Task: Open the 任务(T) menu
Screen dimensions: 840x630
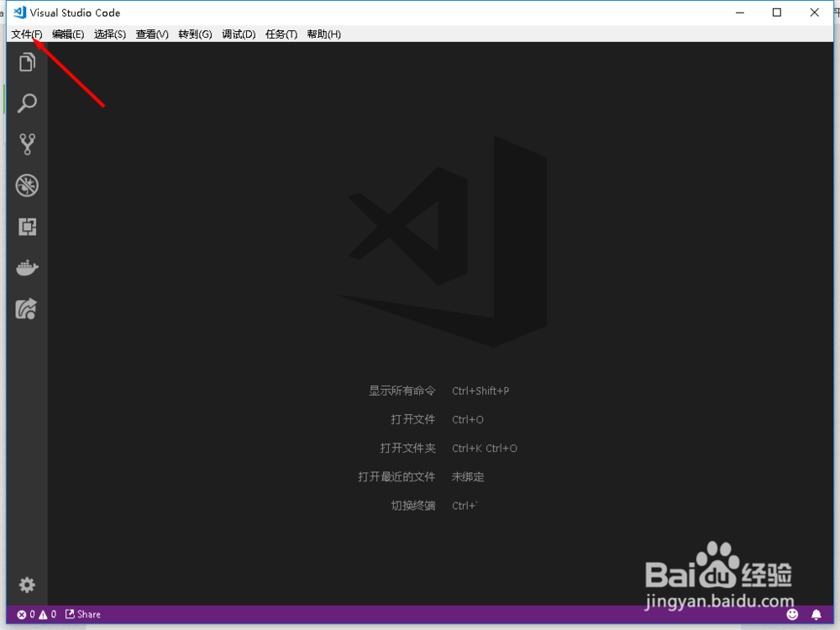Action: (x=281, y=34)
